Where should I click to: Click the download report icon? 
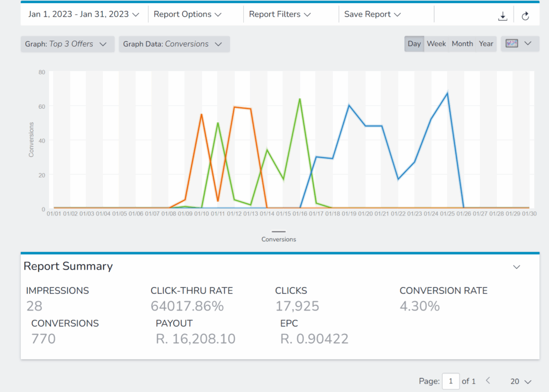pyautogui.click(x=502, y=16)
